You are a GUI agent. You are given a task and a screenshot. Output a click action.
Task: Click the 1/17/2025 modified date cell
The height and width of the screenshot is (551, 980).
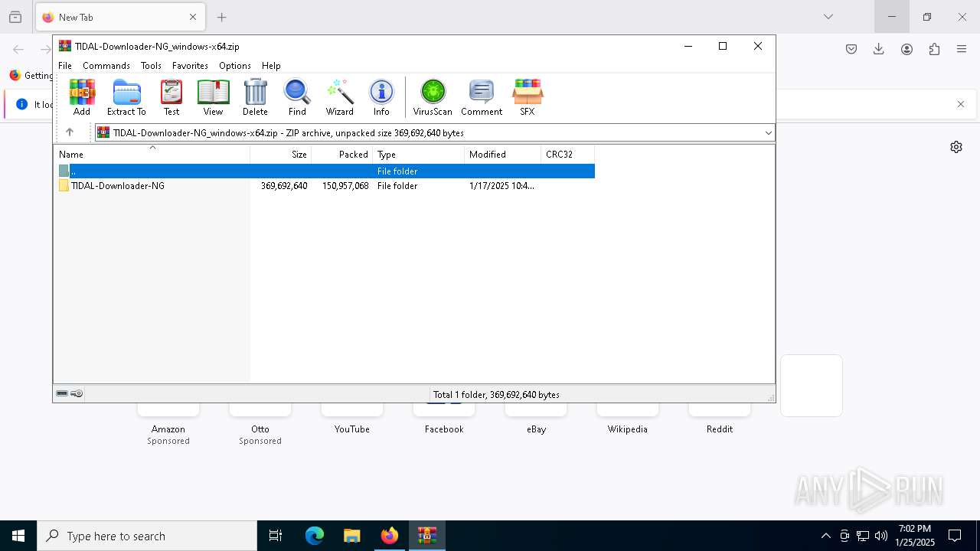pos(501,186)
